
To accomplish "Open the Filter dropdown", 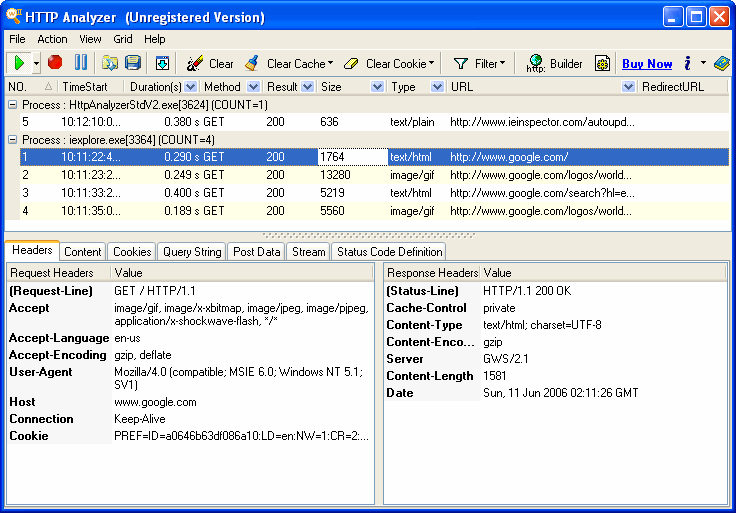I will [502, 63].
